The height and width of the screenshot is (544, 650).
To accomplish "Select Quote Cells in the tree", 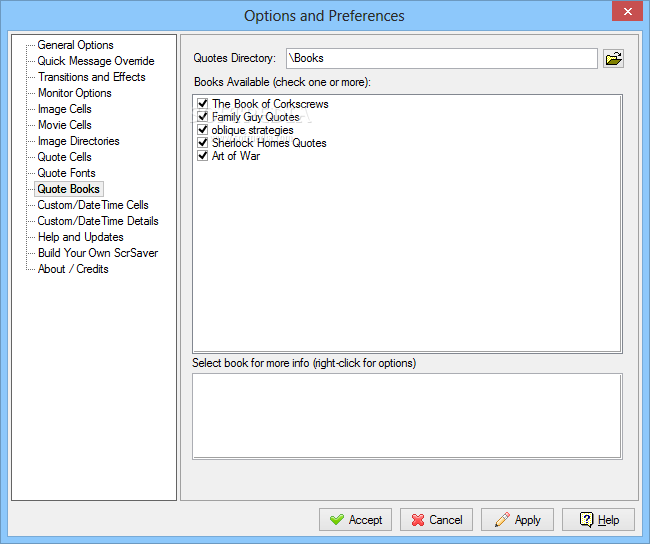I will (64, 157).
